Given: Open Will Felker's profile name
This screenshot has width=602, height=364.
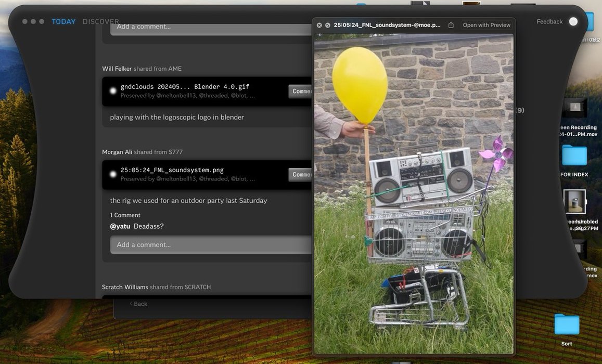Looking at the screenshot, I should tap(117, 69).
